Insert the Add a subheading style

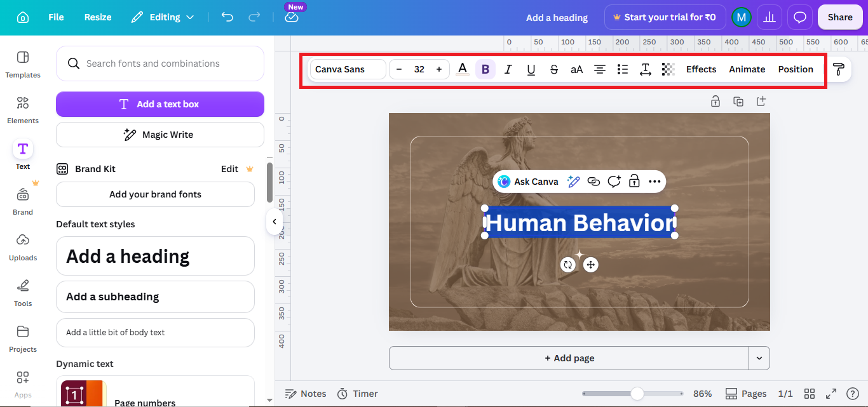coord(155,297)
